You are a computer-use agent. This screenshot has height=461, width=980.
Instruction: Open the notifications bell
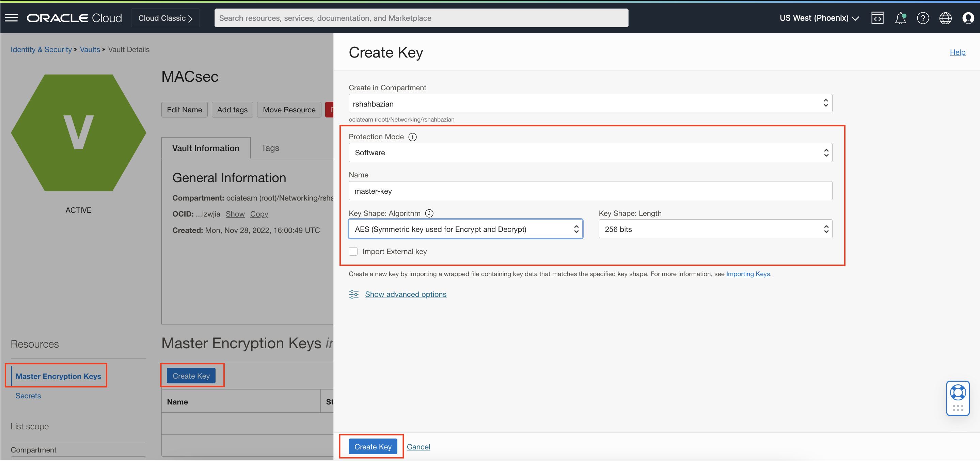click(900, 18)
